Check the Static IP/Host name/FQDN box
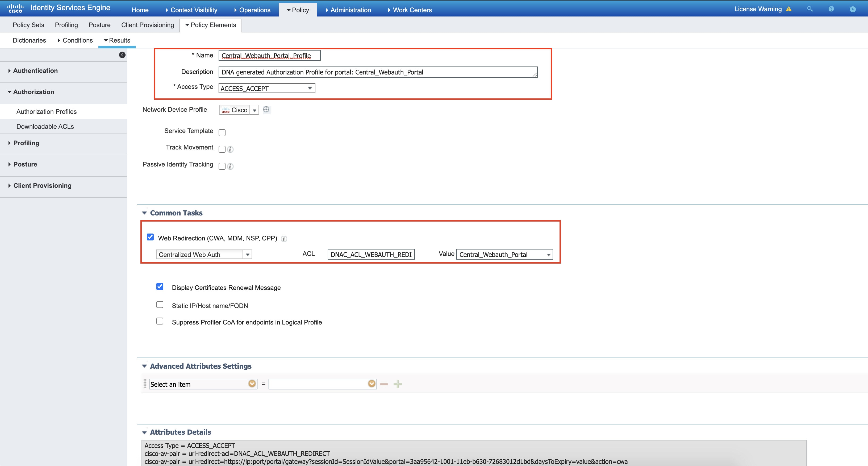This screenshot has width=868, height=466. (160, 305)
